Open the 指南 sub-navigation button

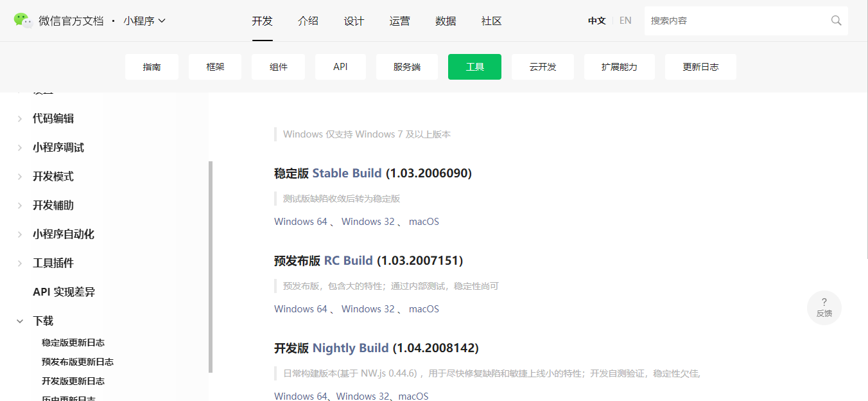(x=152, y=67)
